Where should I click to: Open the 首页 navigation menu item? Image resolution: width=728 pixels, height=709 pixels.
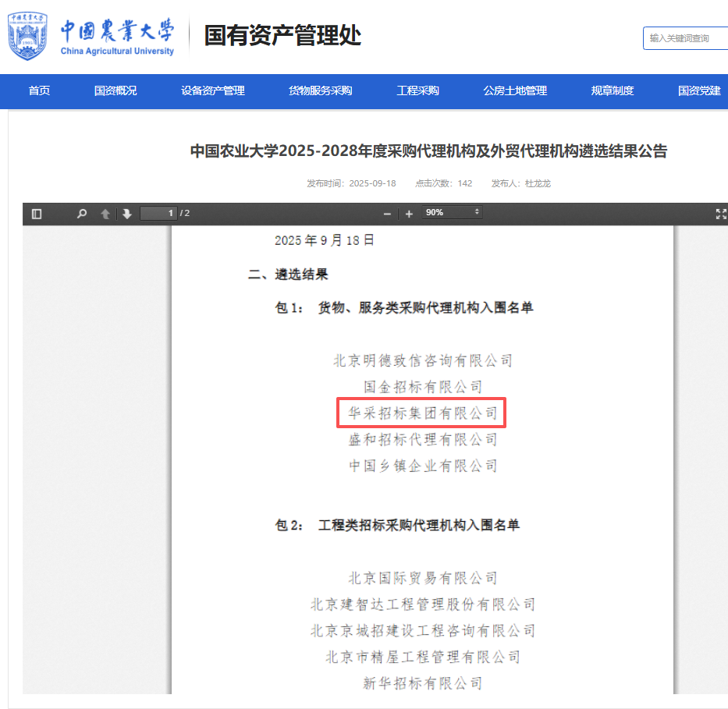39,90
